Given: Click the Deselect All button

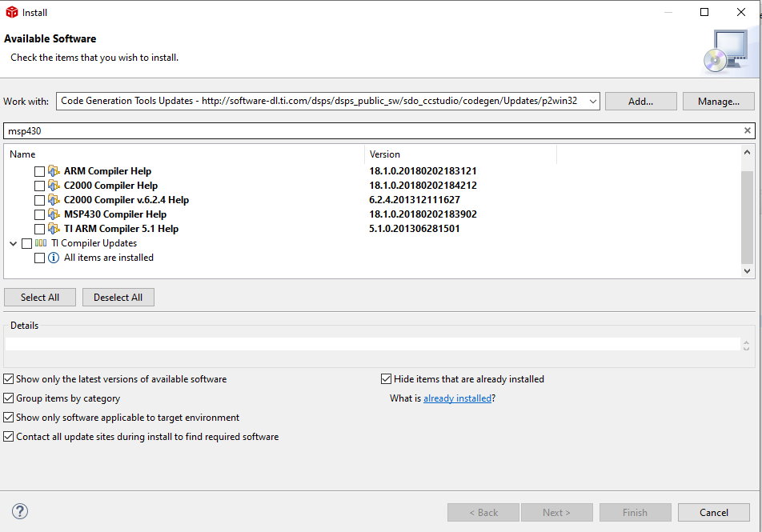Looking at the screenshot, I should tap(118, 298).
